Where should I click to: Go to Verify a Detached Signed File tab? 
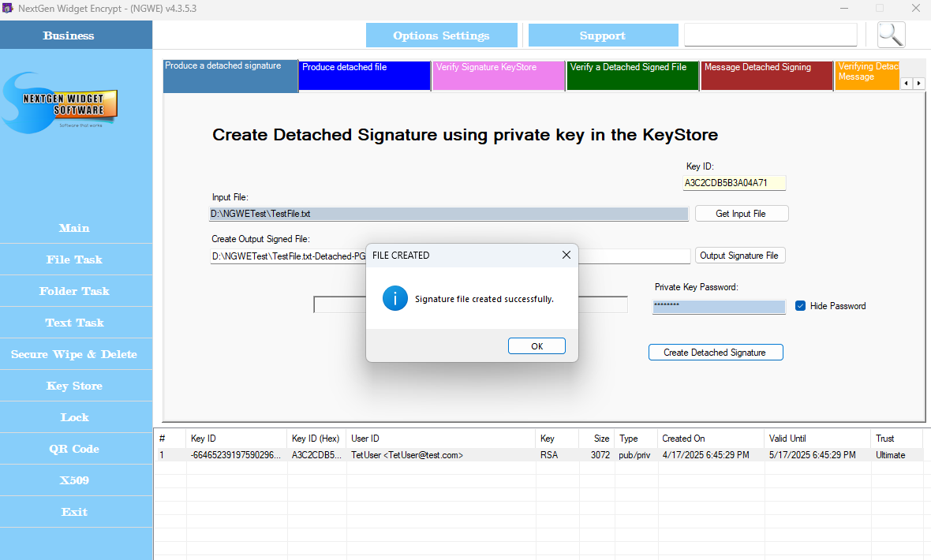633,76
